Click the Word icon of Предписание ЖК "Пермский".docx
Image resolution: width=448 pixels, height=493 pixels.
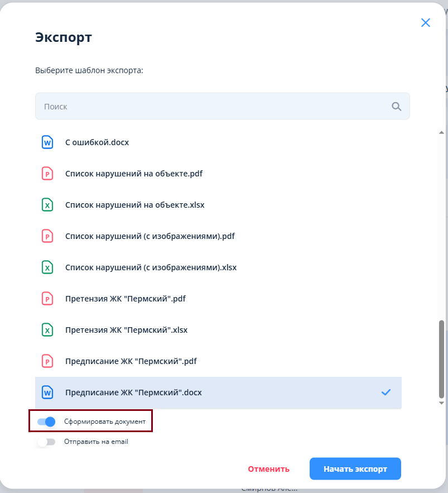[x=47, y=393]
